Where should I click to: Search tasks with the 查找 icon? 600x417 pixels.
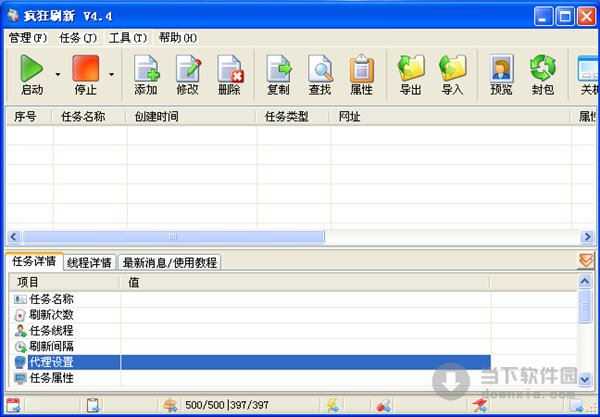tap(320, 75)
